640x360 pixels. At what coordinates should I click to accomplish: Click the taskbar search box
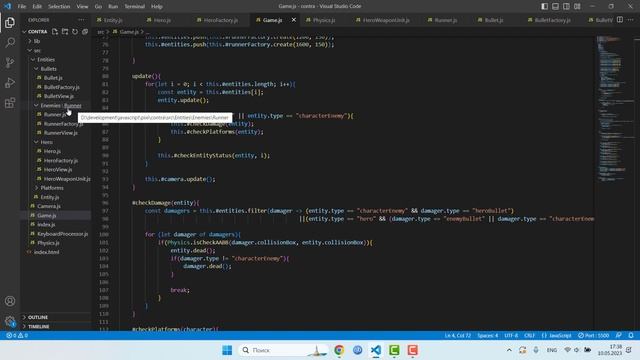pos(283,350)
